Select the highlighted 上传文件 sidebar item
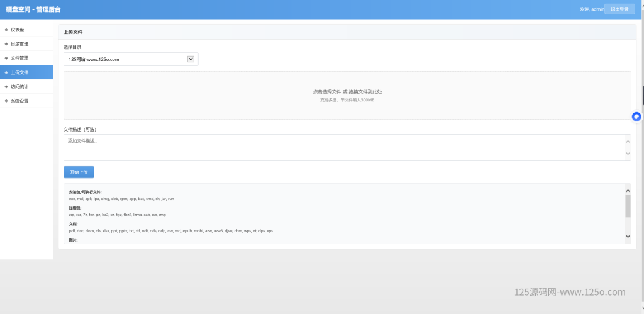Image resolution: width=644 pixels, height=314 pixels. [x=19, y=72]
